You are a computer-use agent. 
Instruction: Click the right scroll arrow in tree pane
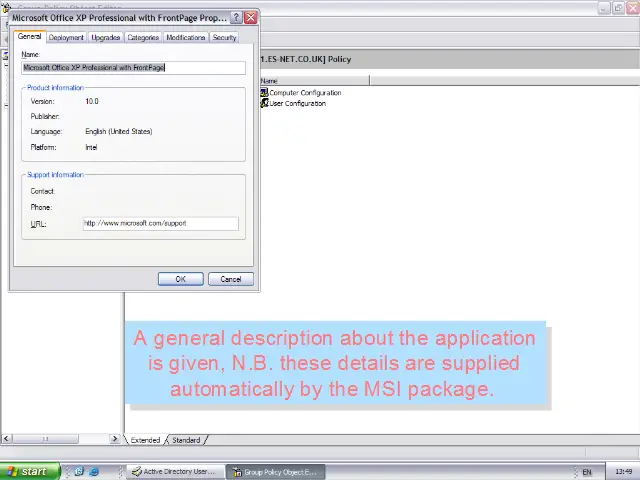pos(115,439)
